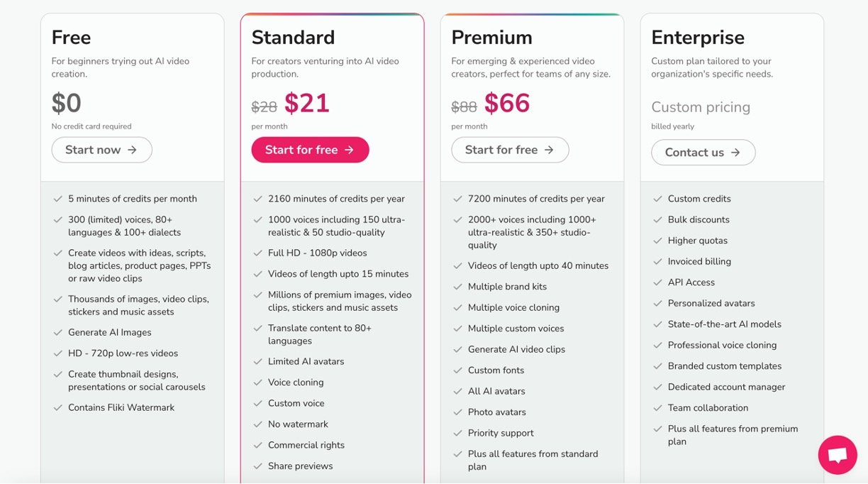The width and height of the screenshot is (868, 484).
Task: Click checkmark icon beside Priority support
Action: coord(457,433)
